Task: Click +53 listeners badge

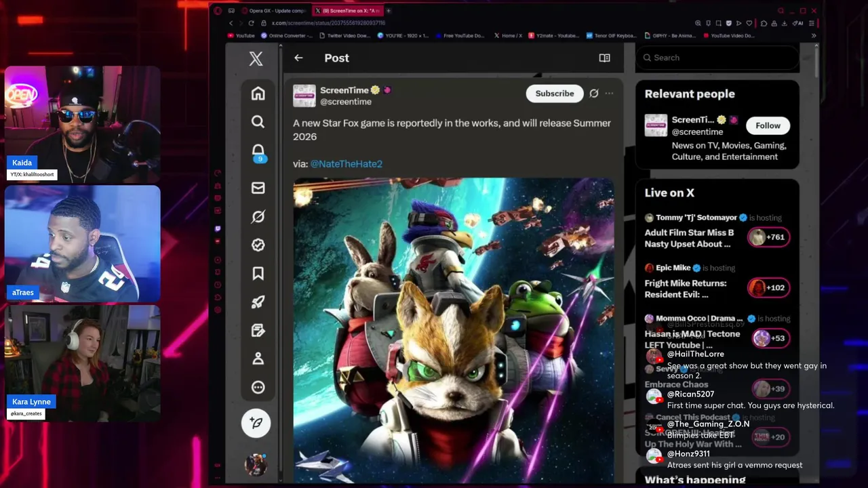Action: point(771,338)
